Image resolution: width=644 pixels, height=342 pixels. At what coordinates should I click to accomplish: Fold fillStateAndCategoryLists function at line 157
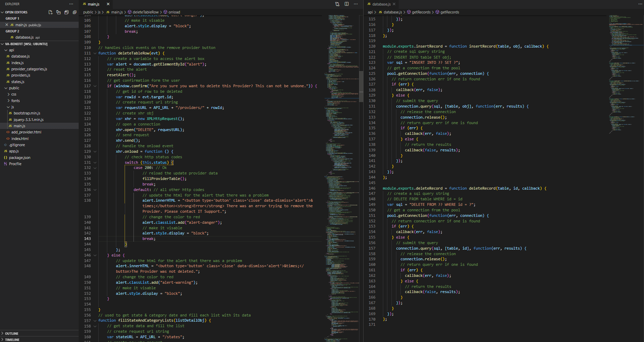95,320
